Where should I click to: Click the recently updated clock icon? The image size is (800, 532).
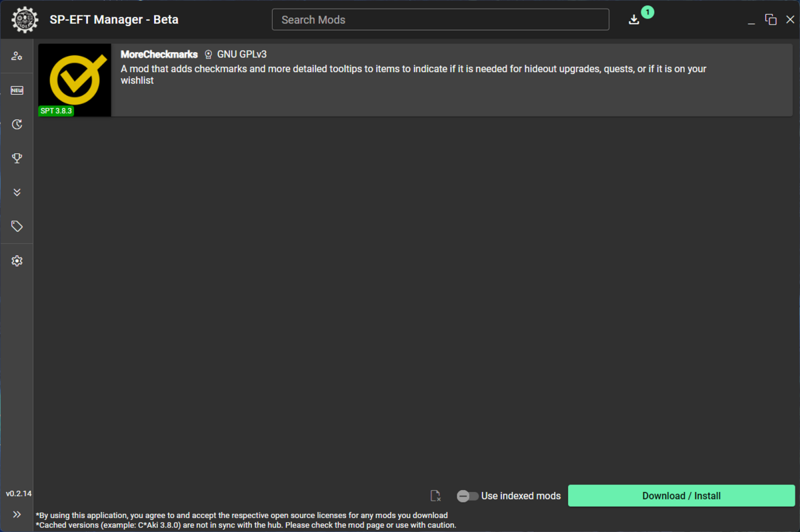pos(17,124)
